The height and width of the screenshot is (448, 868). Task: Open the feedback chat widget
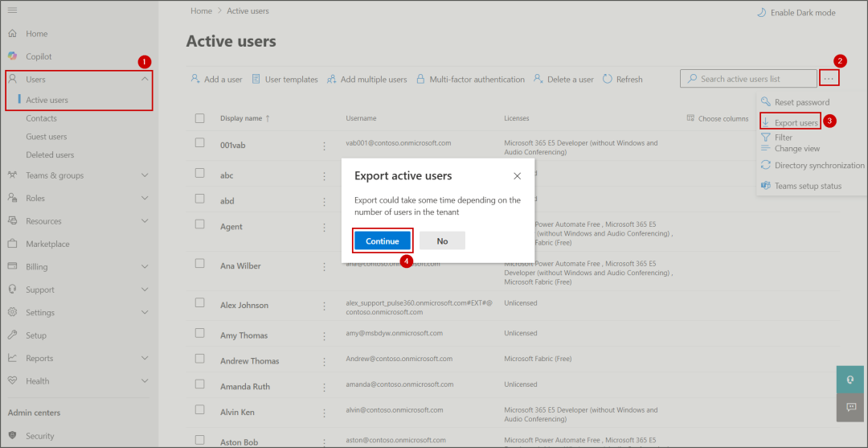[850, 408]
